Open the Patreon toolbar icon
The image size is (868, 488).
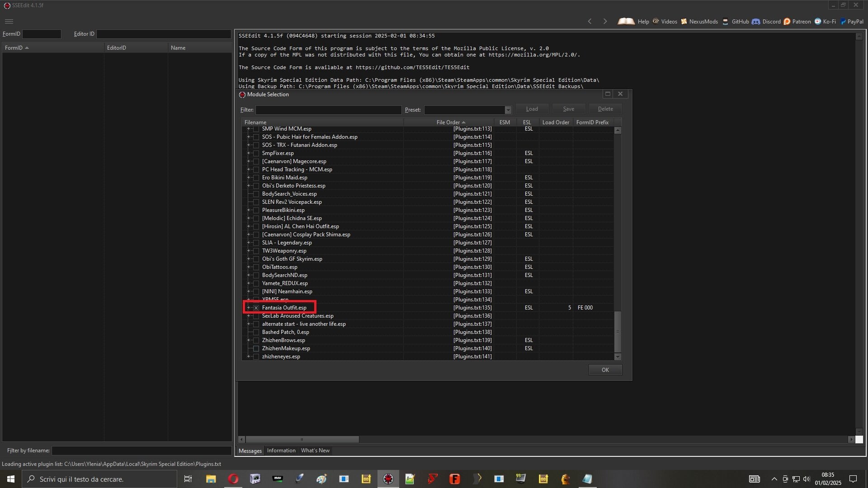pos(787,21)
